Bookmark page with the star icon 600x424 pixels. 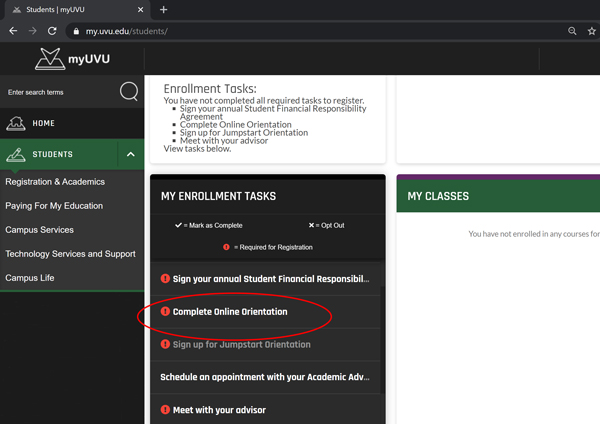[592, 31]
